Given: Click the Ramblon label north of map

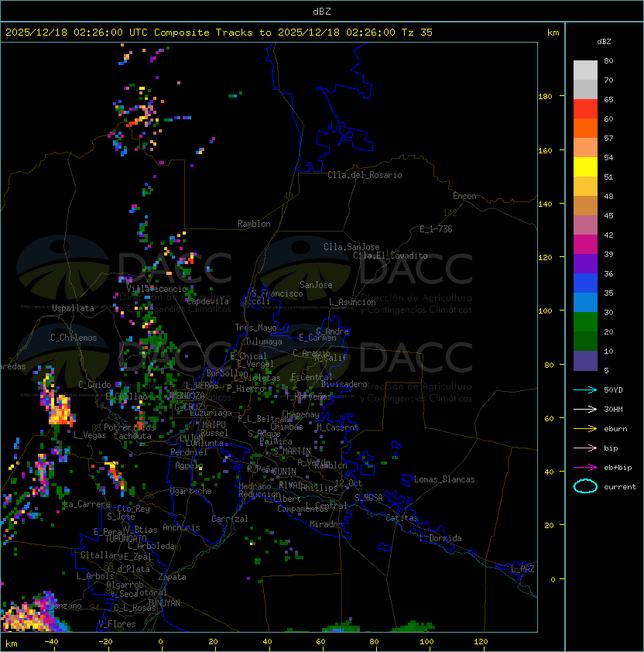Looking at the screenshot, I should click(254, 224).
